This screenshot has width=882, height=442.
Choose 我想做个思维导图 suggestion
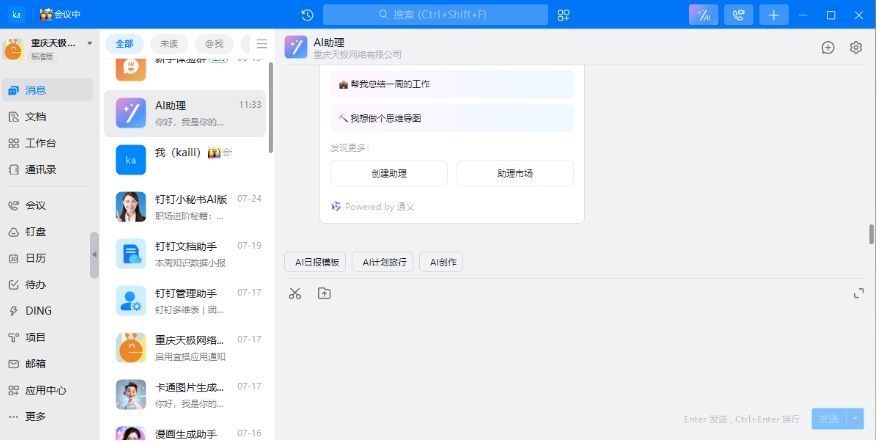452,118
